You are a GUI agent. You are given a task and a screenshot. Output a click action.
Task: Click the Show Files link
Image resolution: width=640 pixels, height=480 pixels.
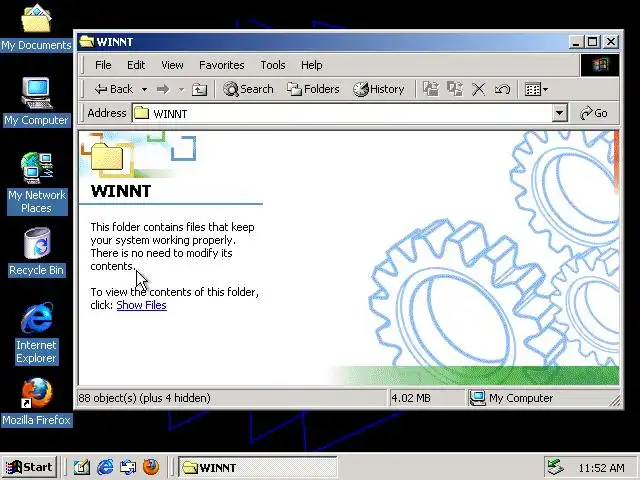(141, 305)
